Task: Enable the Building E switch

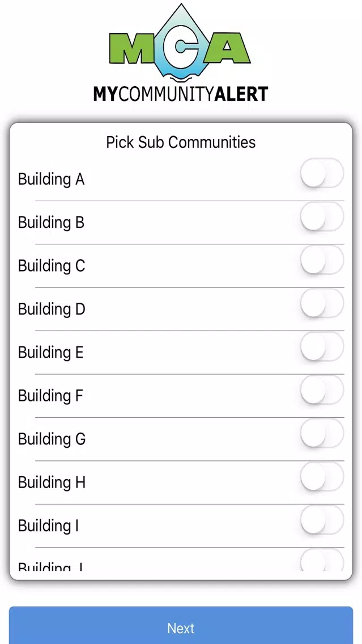Action: (x=322, y=347)
